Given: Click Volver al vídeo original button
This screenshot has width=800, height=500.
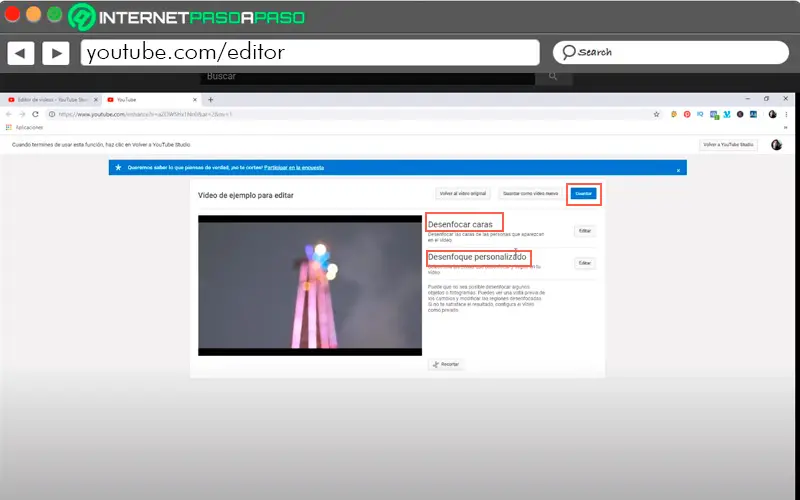Looking at the screenshot, I should point(463,194).
